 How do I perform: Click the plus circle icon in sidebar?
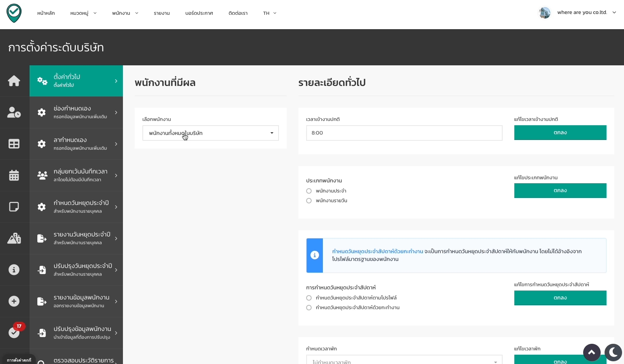pyautogui.click(x=14, y=301)
